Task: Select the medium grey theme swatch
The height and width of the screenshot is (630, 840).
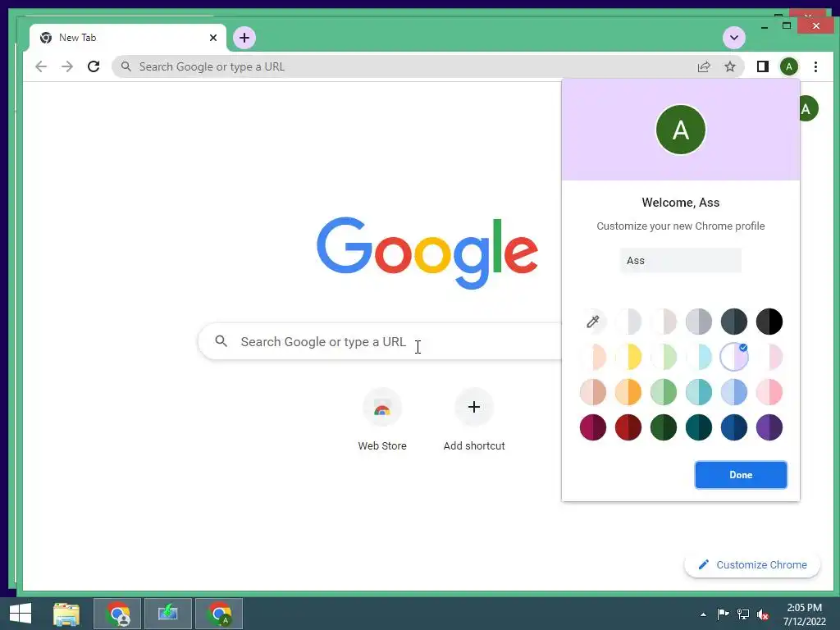Action: pyautogui.click(x=699, y=322)
